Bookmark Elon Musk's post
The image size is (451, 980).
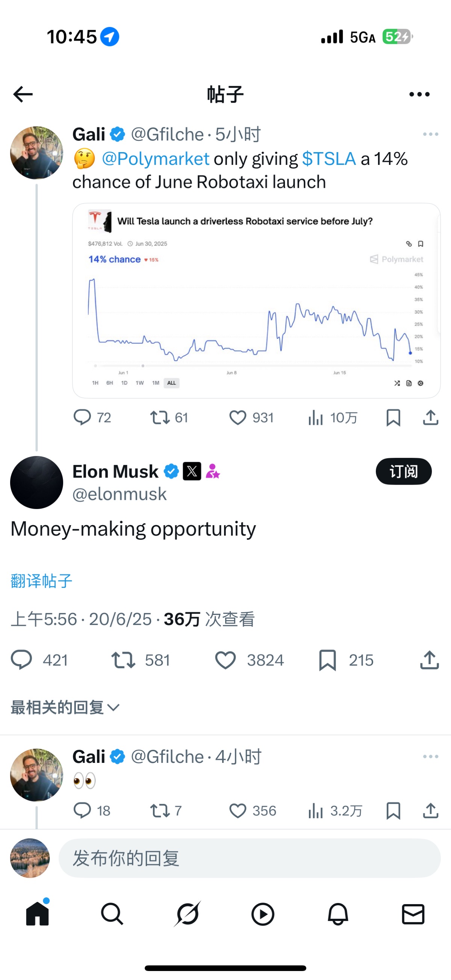click(327, 660)
